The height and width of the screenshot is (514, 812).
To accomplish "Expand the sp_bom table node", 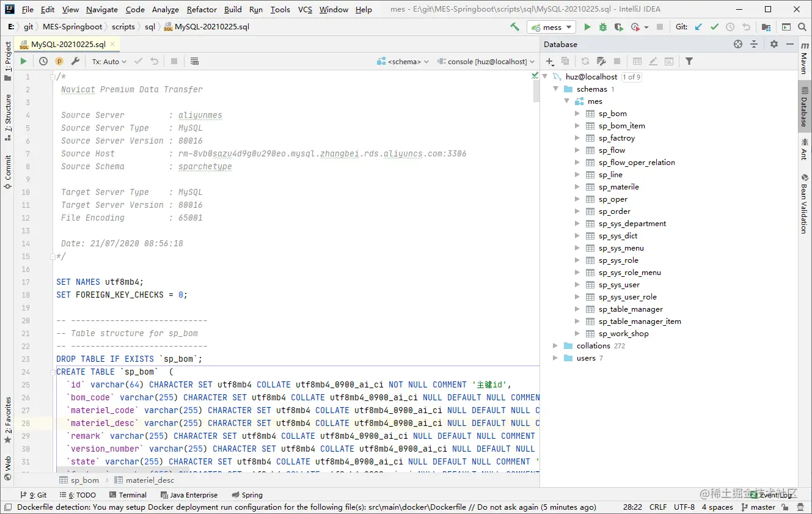I will click(x=577, y=114).
